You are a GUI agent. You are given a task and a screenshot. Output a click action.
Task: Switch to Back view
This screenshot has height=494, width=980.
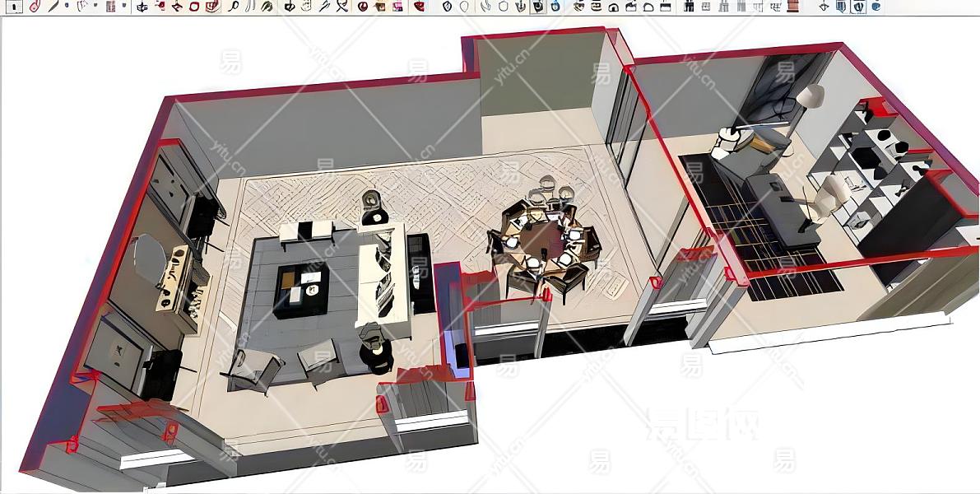click(x=648, y=7)
